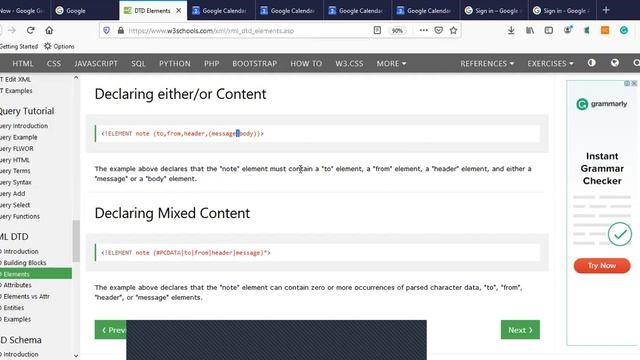Screen dimensions: 640x360
Task: Open SQL in the top navbar
Action: tap(138, 64)
